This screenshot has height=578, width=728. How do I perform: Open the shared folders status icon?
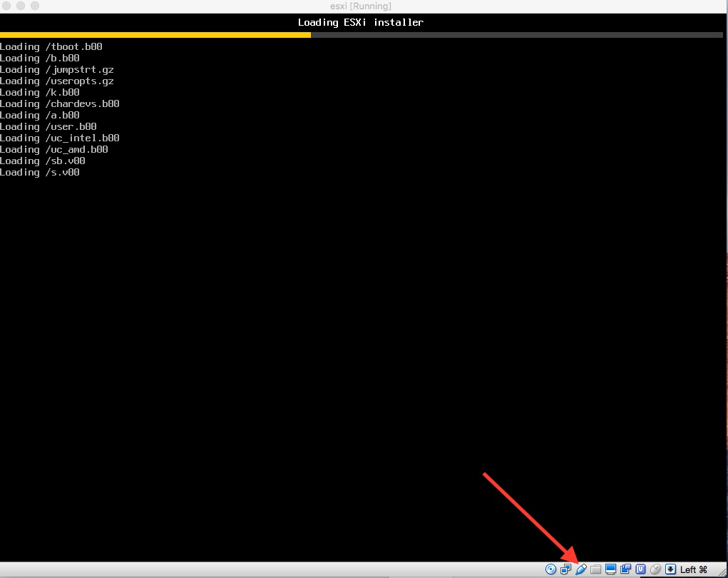(x=596, y=569)
